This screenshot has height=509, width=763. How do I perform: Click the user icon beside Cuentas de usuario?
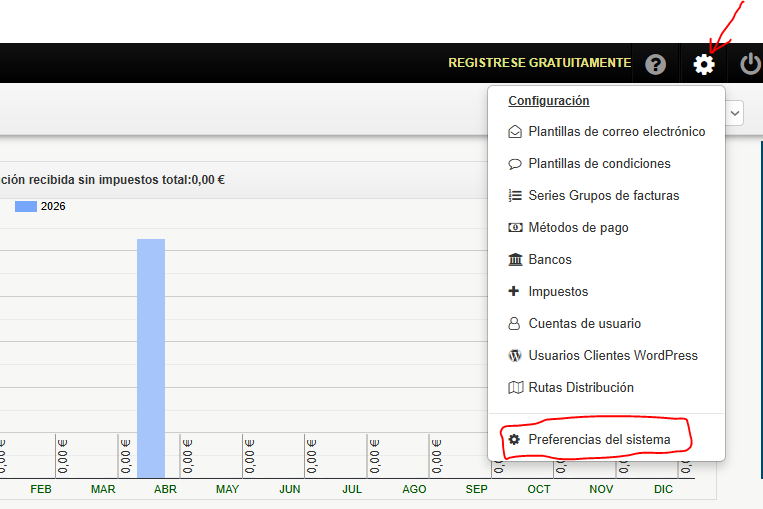tap(514, 323)
